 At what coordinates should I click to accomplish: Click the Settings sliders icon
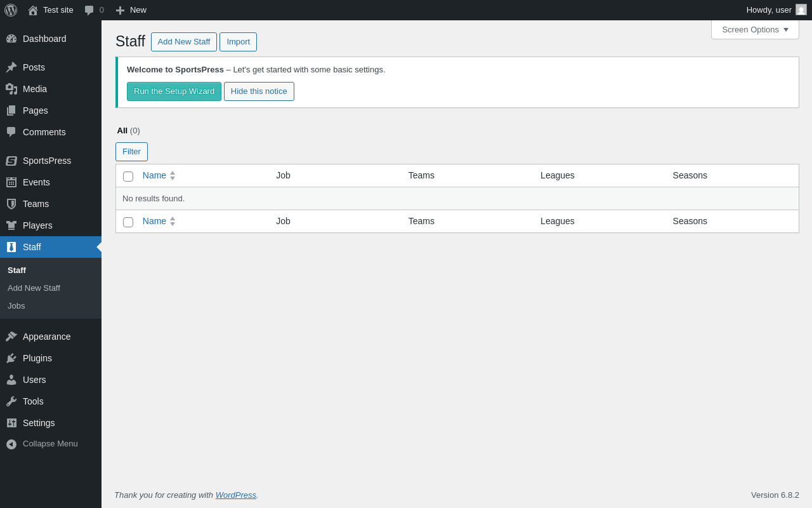(x=11, y=423)
